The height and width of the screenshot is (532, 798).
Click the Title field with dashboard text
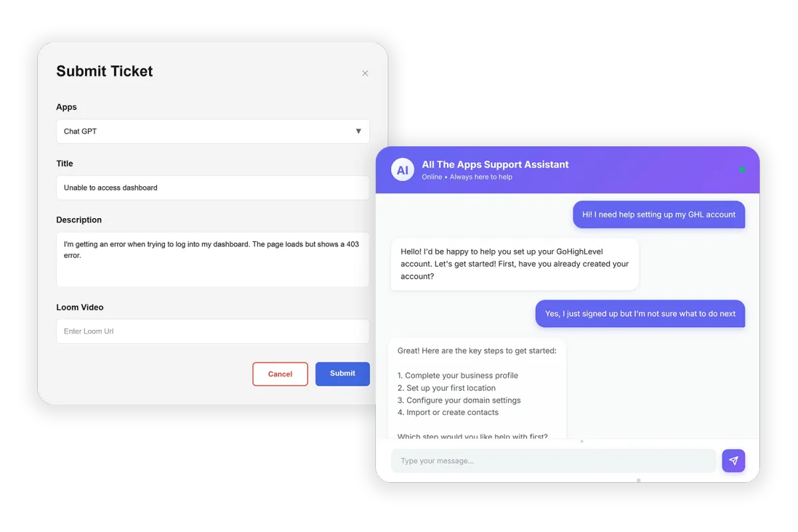point(213,188)
